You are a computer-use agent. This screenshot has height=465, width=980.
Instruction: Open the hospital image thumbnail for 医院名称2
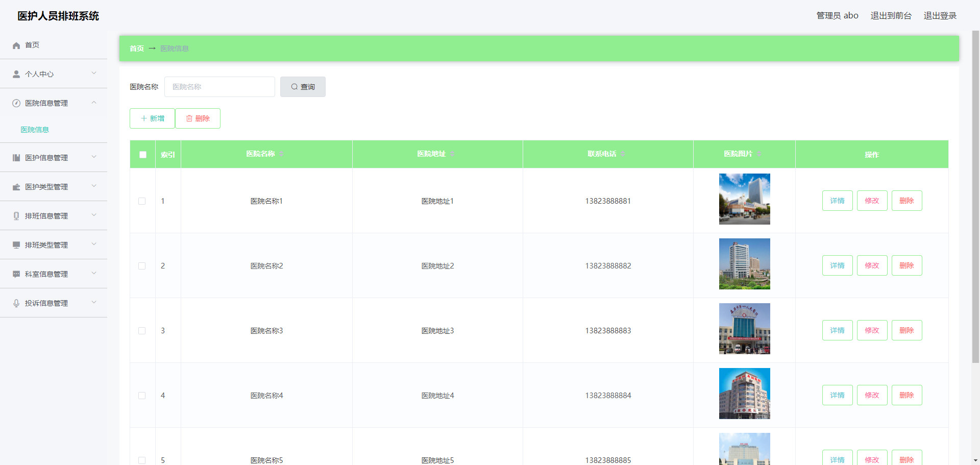click(x=744, y=264)
